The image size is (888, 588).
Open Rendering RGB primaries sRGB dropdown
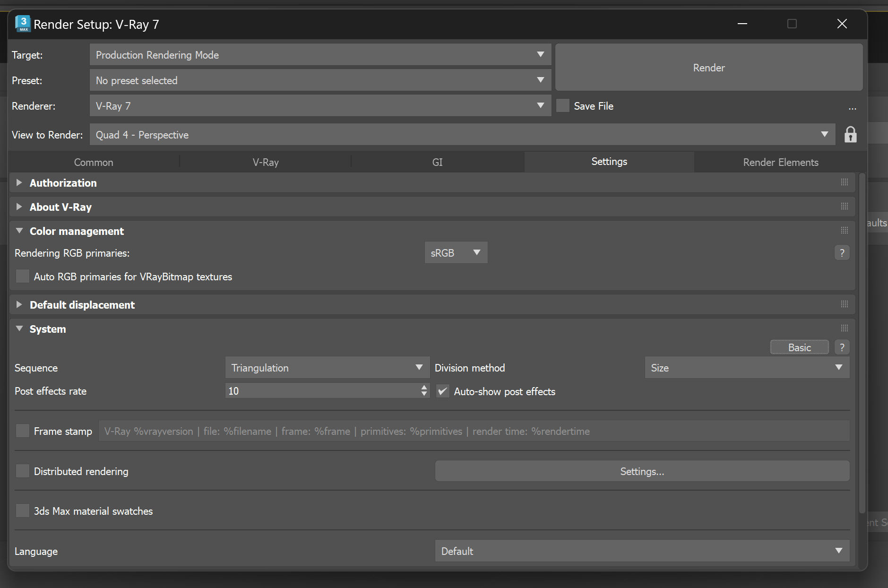point(456,253)
